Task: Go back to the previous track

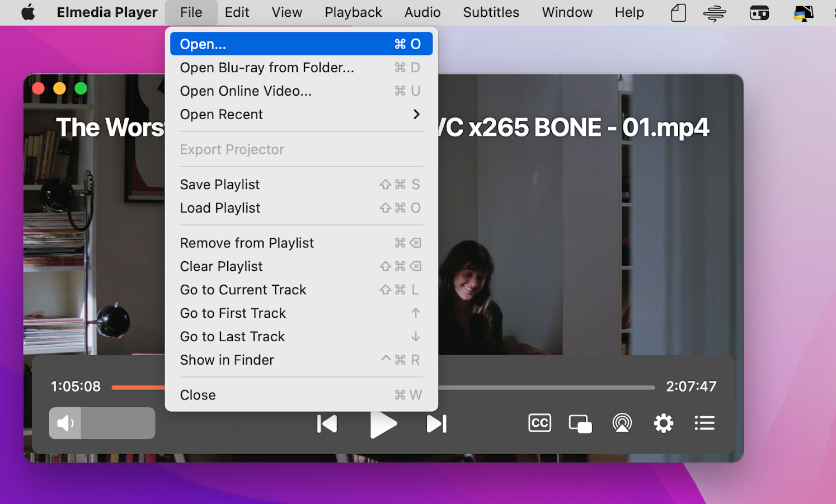Action: (327, 424)
